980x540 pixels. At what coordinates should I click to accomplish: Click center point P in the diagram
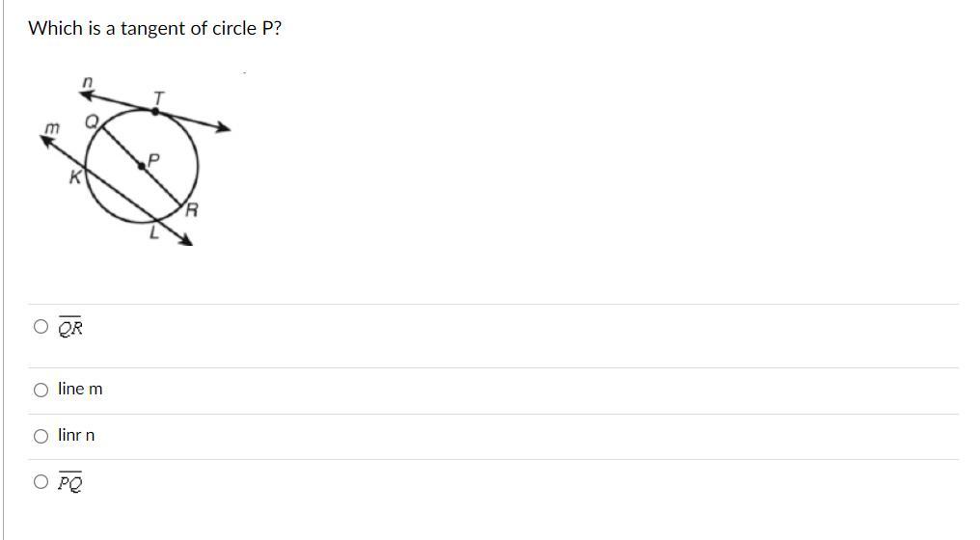click(x=141, y=166)
